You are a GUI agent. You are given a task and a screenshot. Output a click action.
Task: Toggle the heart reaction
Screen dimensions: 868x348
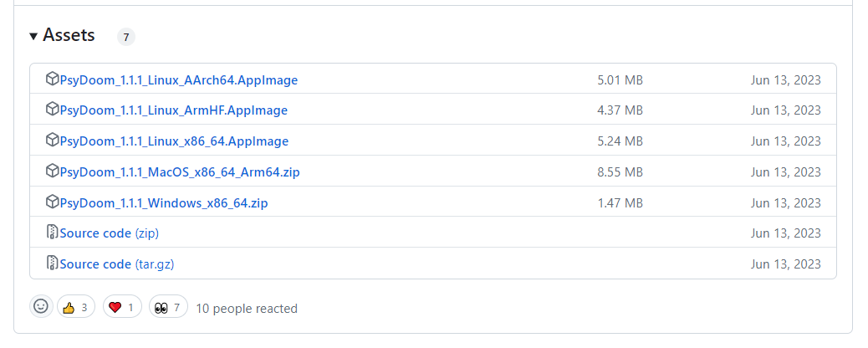(x=122, y=307)
